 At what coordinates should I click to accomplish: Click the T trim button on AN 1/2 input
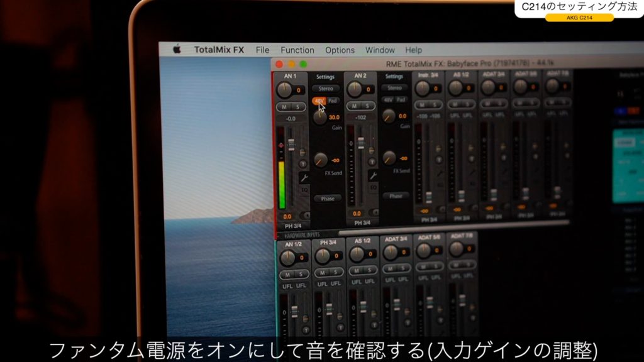(x=306, y=330)
